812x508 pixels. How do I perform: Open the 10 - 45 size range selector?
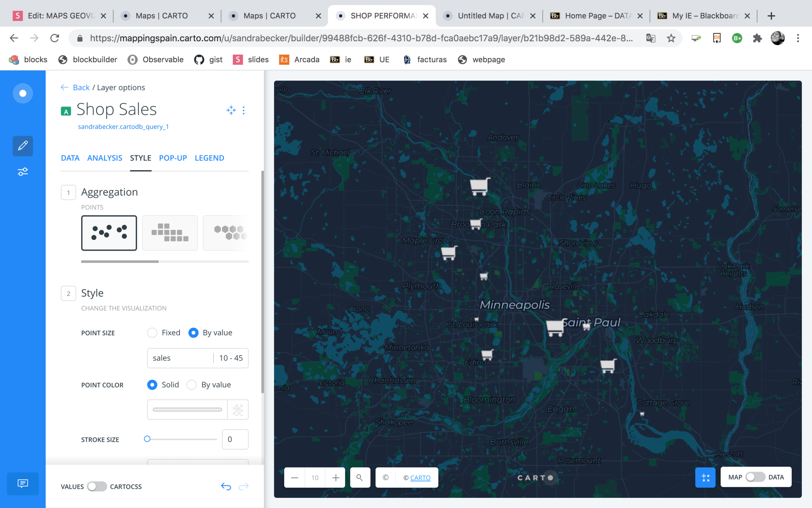click(x=231, y=358)
